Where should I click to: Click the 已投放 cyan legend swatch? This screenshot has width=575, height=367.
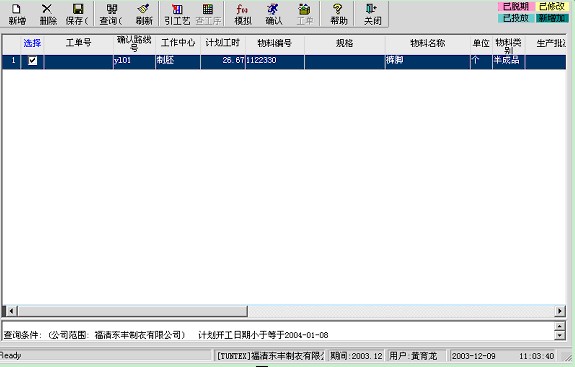coord(515,18)
